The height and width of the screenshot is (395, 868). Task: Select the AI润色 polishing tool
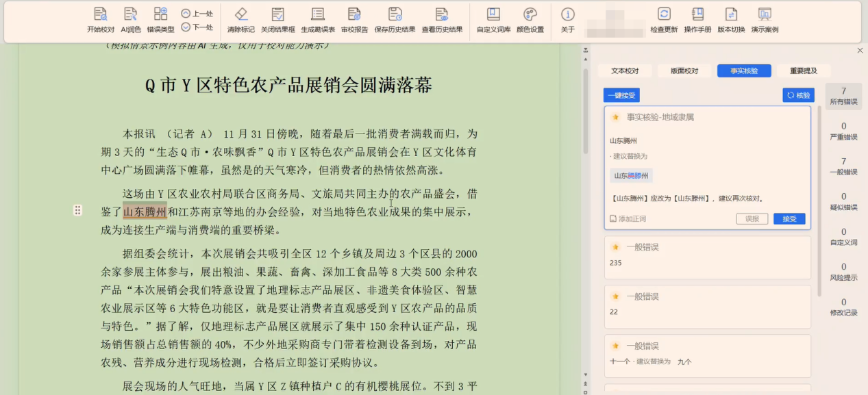130,18
